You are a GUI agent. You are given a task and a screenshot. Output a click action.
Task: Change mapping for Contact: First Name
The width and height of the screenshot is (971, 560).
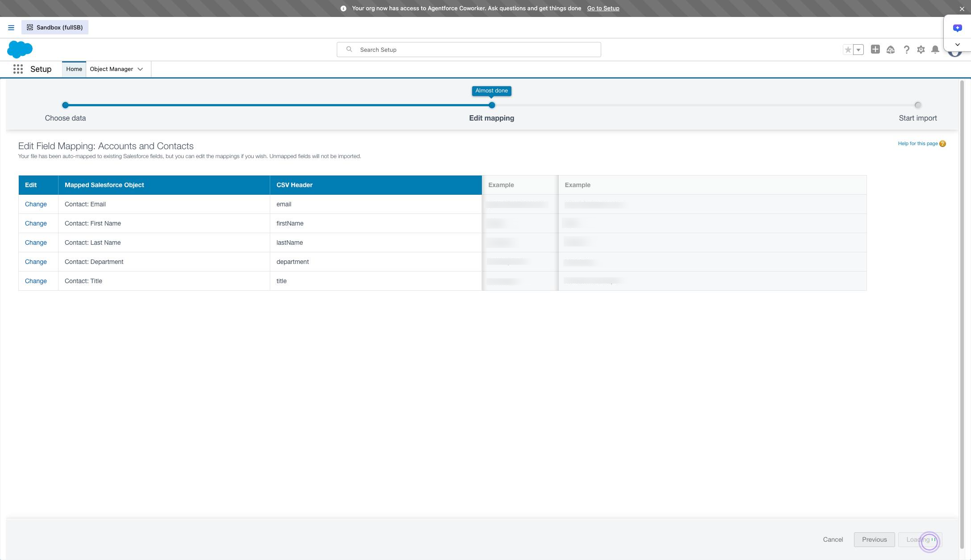coord(36,223)
